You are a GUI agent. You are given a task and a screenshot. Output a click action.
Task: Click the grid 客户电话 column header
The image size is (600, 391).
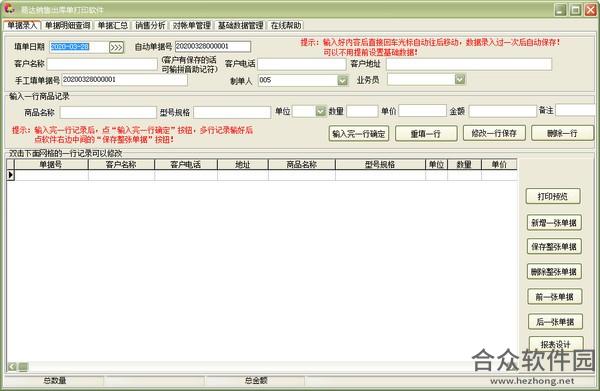[186, 165]
